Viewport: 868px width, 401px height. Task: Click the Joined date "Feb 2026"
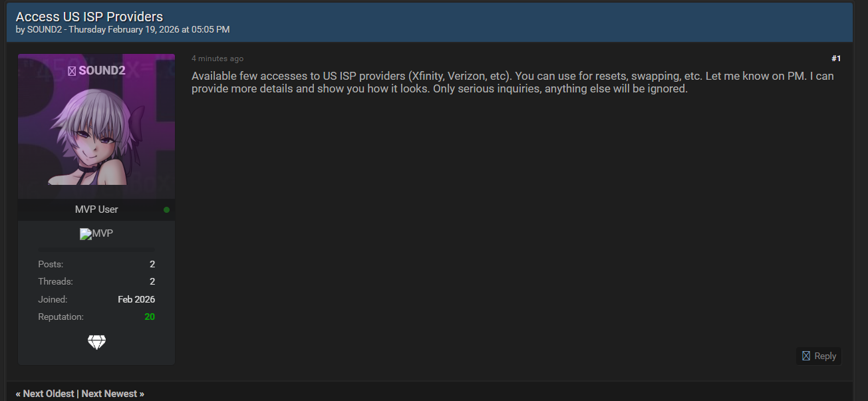coord(136,299)
